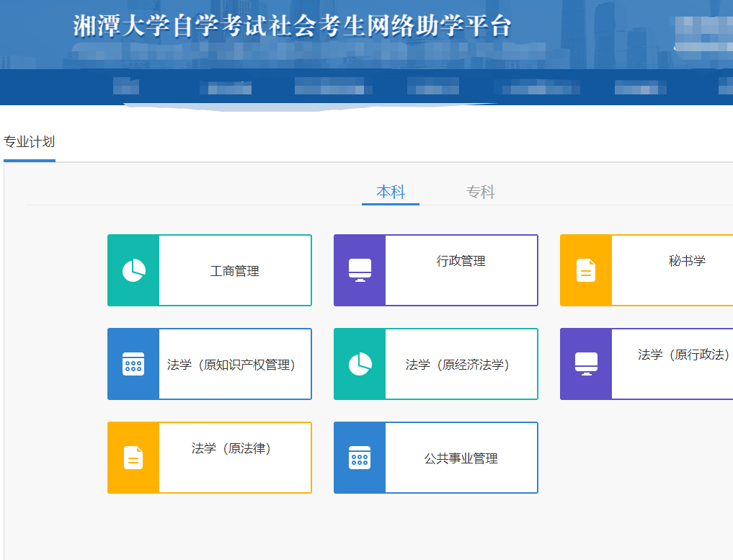Click the calendar icon beside 法学（原知识产权管理）
This screenshot has height=560, width=733.
(133, 364)
